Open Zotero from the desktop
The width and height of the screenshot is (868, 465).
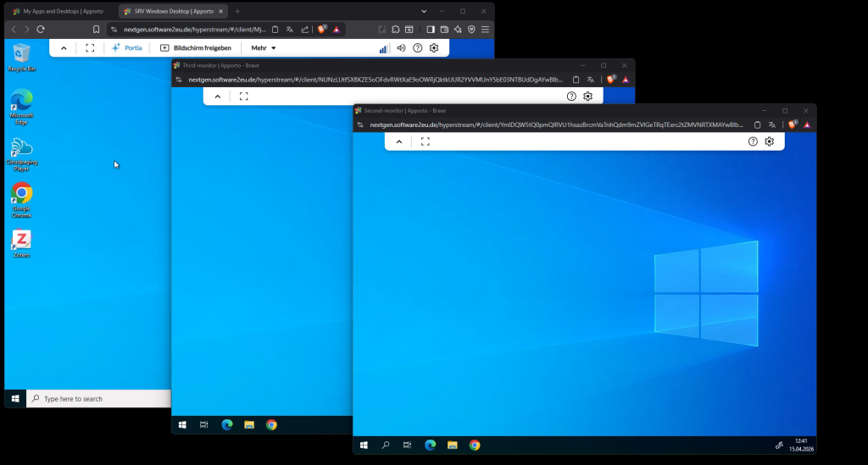pos(21,241)
